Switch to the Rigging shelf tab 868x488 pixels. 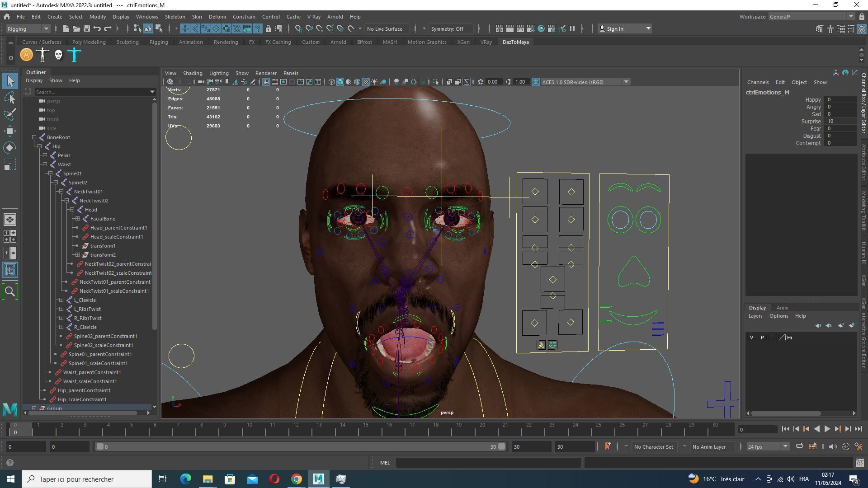[159, 42]
